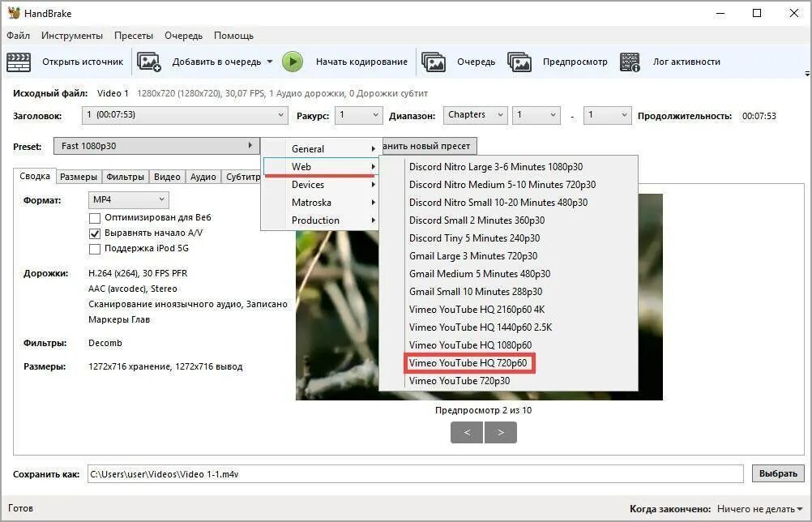Open the Помощь menu
Image resolution: width=812 pixels, height=522 pixels.
233,36
